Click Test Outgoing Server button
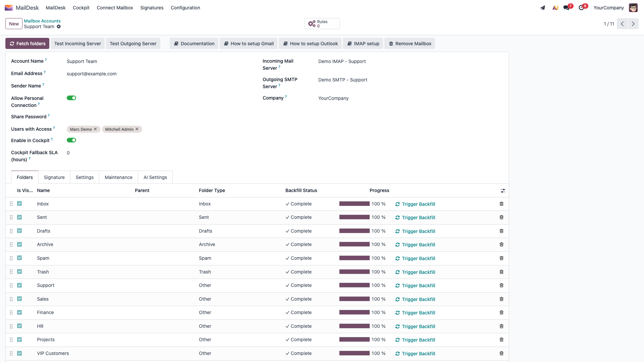 [133, 44]
